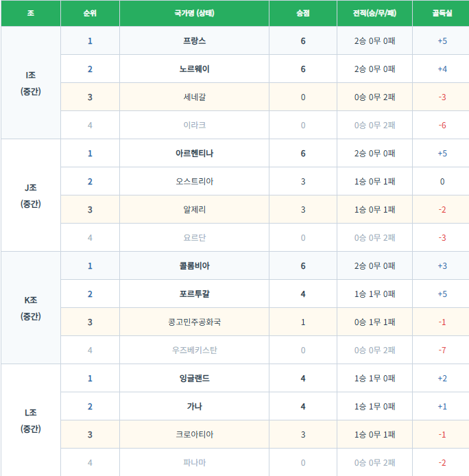
Task: Click 우즈베키스탄's goal difference -7
Action: [442, 350]
